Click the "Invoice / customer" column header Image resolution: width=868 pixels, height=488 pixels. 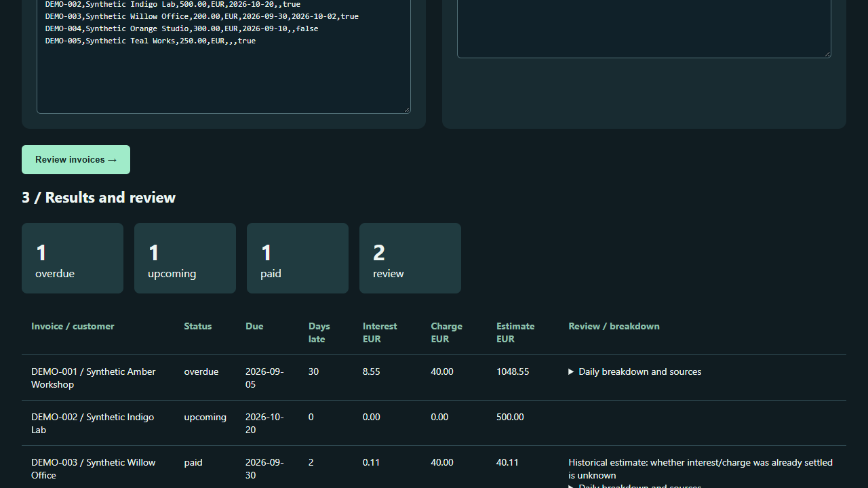click(73, 326)
